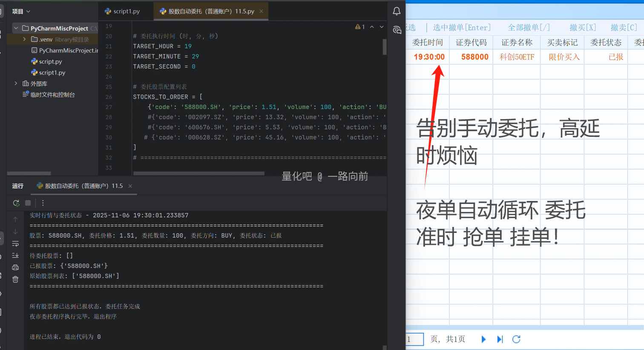Open the 项目 view dropdown
The image size is (644, 350).
pos(21,11)
